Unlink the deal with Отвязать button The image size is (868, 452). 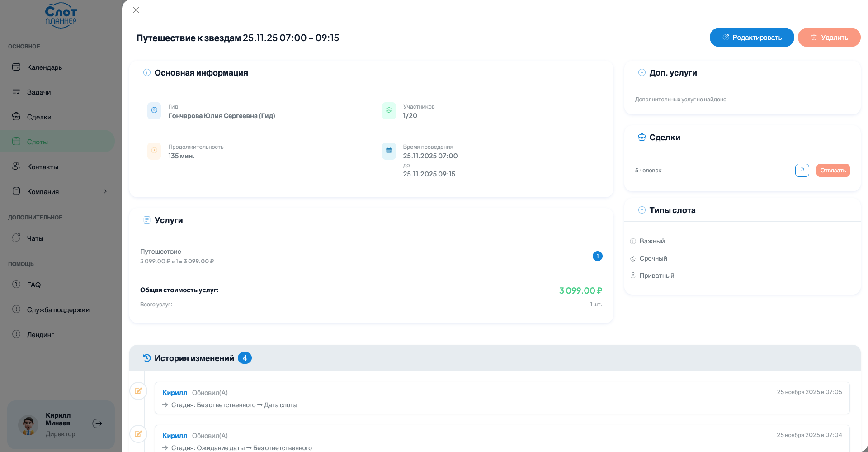click(x=833, y=170)
